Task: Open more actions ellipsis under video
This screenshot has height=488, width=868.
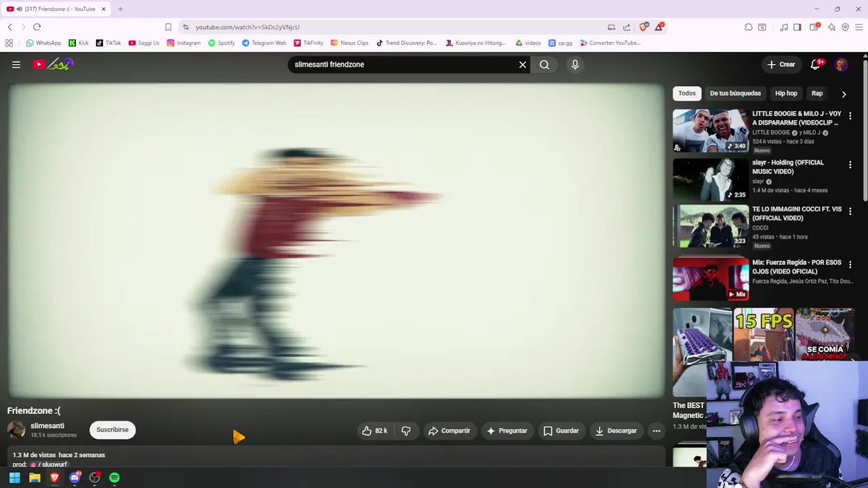Action: coord(656,430)
